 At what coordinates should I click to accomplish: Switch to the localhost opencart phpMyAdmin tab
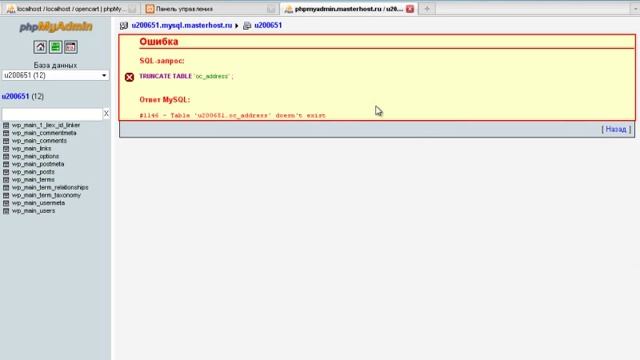(x=71, y=9)
